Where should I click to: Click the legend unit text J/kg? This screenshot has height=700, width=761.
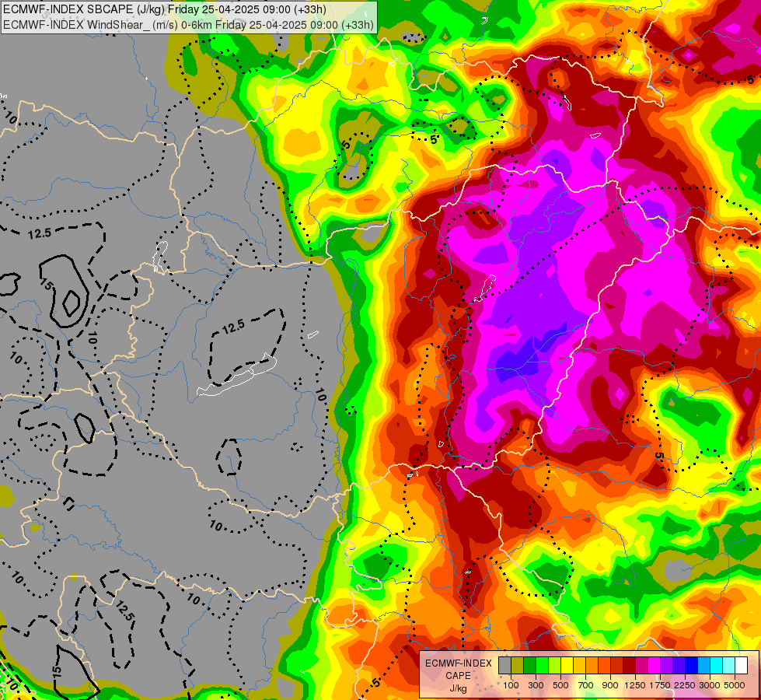(458, 689)
